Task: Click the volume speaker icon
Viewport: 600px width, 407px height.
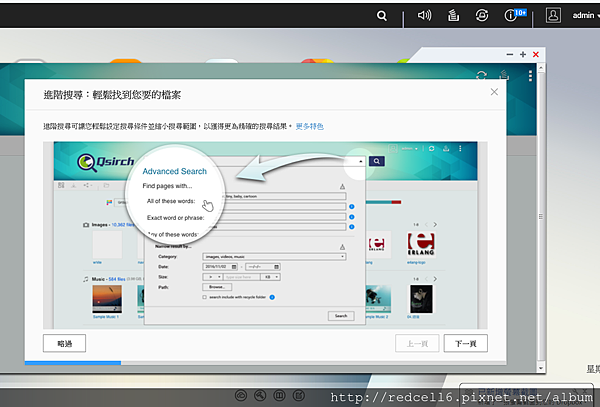Action: (424, 15)
